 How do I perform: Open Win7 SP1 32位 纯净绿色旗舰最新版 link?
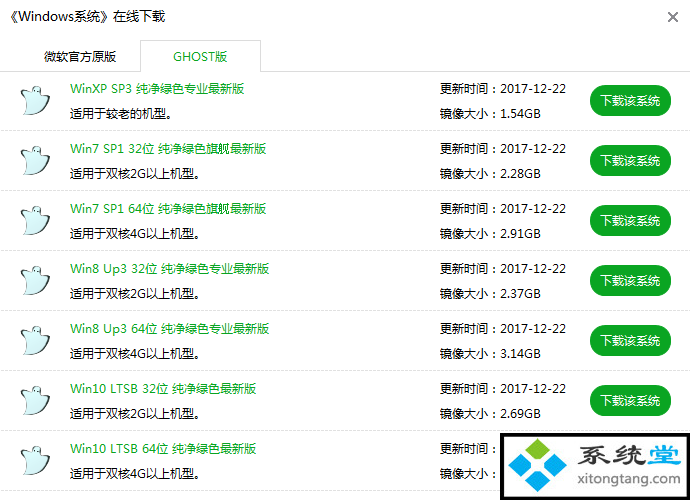pyautogui.click(x=168, y=149)
